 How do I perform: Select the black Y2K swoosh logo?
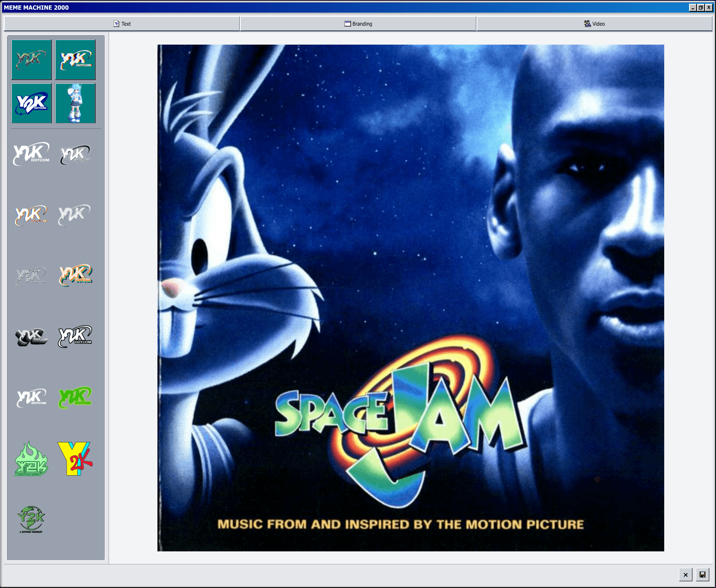76,154
